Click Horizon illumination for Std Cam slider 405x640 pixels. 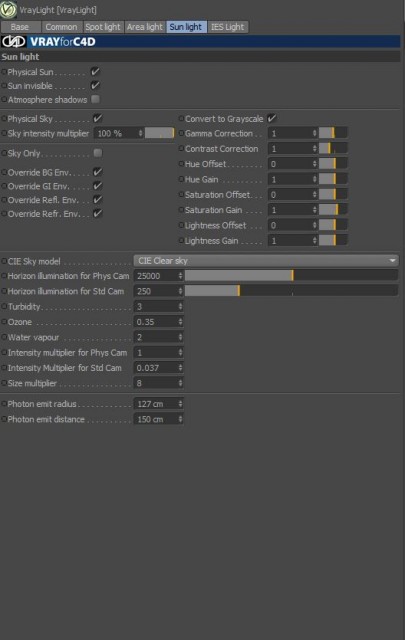[x=292, y=291]
